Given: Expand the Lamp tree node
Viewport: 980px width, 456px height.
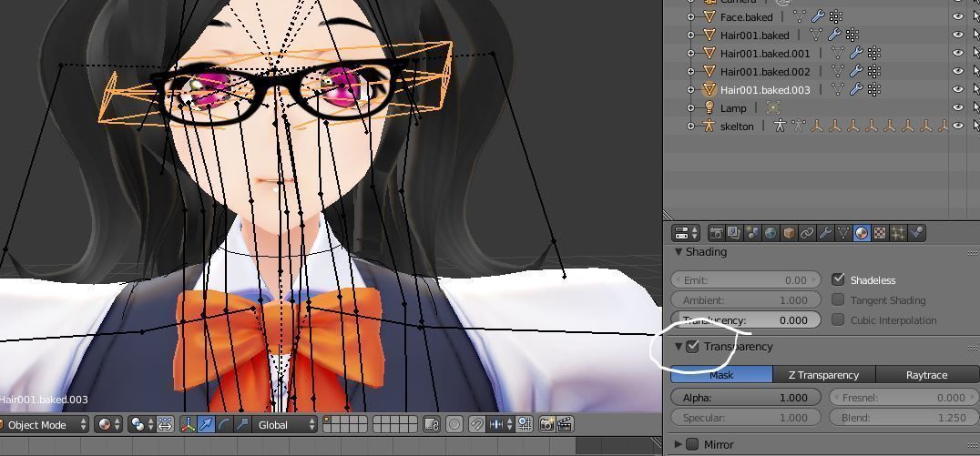Looking at the screenshot, I should [690, 107].
